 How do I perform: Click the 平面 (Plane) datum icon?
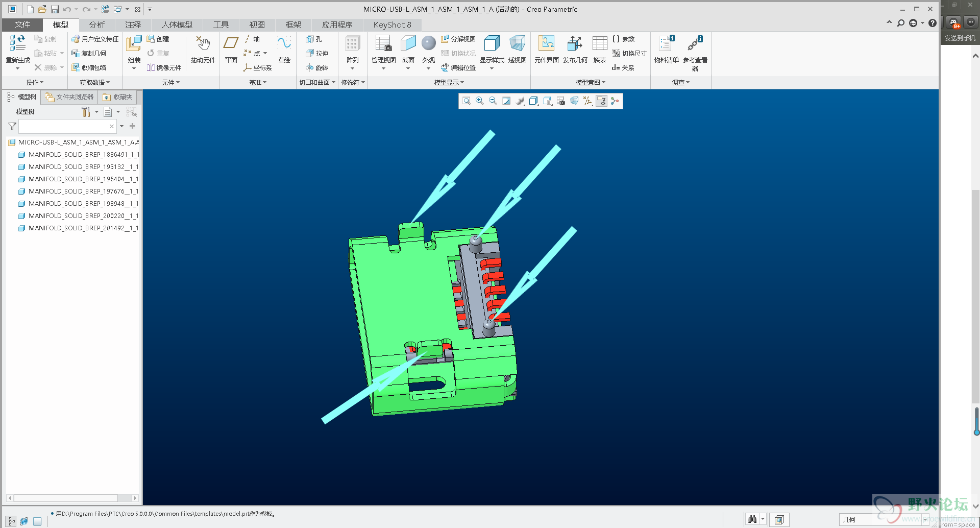click(x=231, y=43)
